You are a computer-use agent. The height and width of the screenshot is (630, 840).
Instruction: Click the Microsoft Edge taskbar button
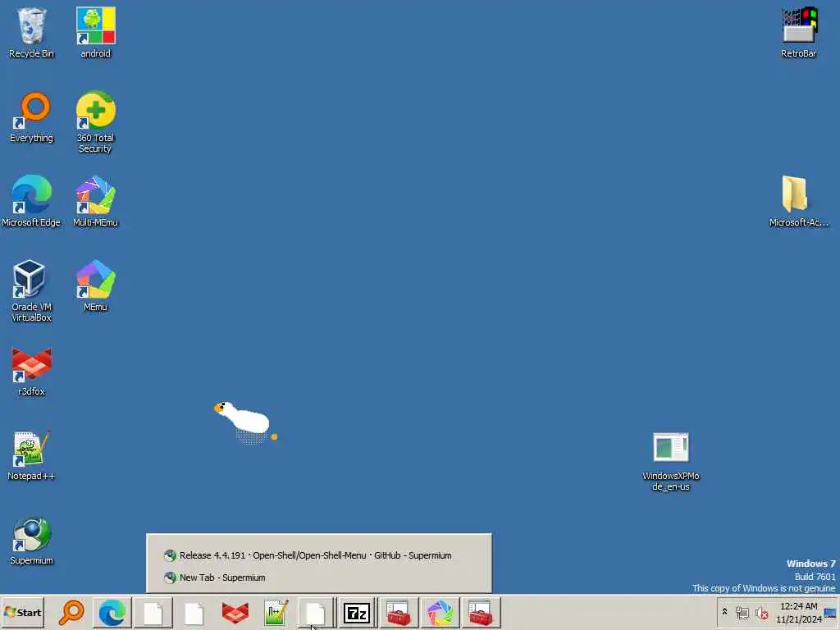click(x=112, y=612)
